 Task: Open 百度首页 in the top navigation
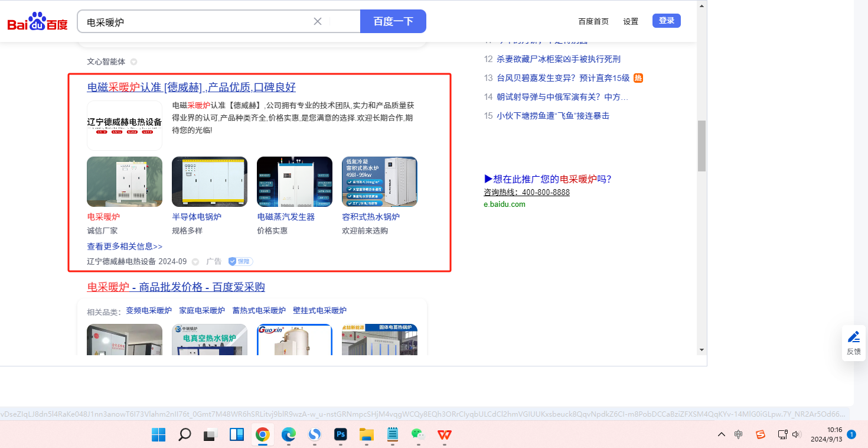(593, 21)
